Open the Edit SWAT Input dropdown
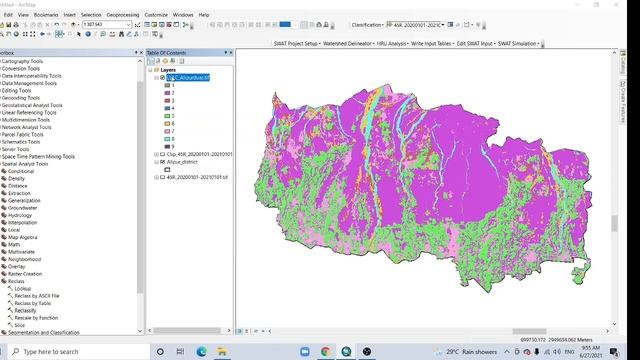640x360 pixels. 476,44
